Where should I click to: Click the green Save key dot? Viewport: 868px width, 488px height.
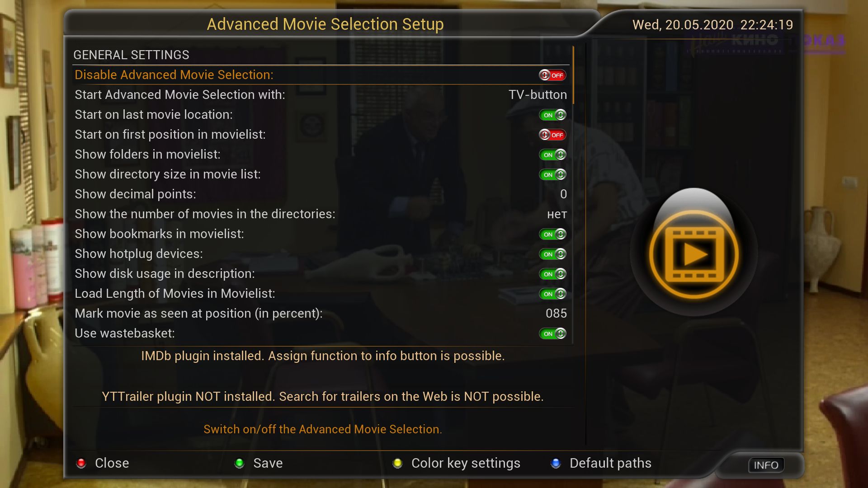[240, 463]
